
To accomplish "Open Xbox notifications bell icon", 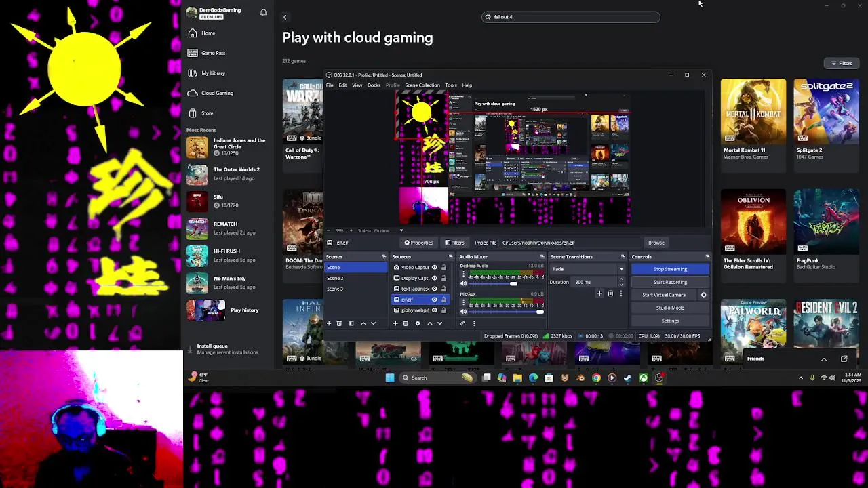I will point(263,13).
